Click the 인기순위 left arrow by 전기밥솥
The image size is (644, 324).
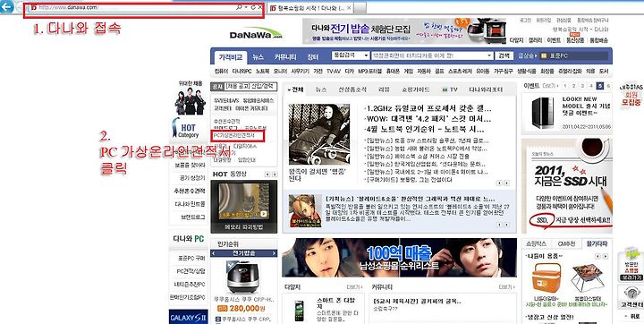point(213,253)
